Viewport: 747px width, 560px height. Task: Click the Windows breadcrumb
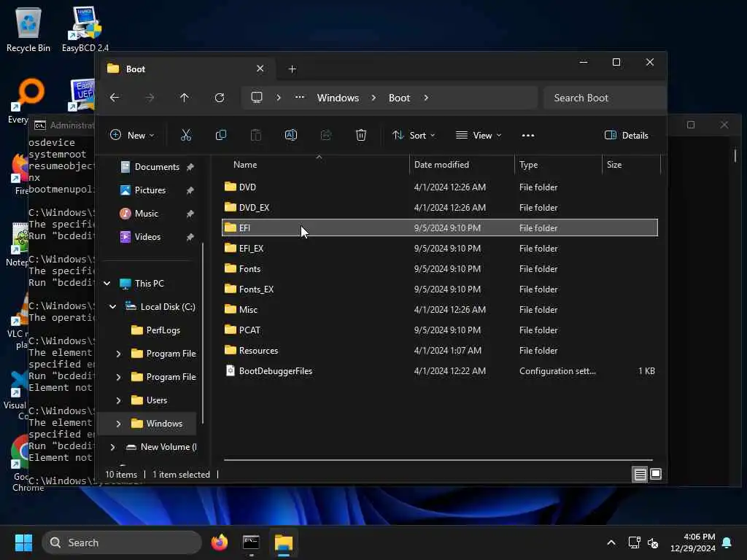338,98
